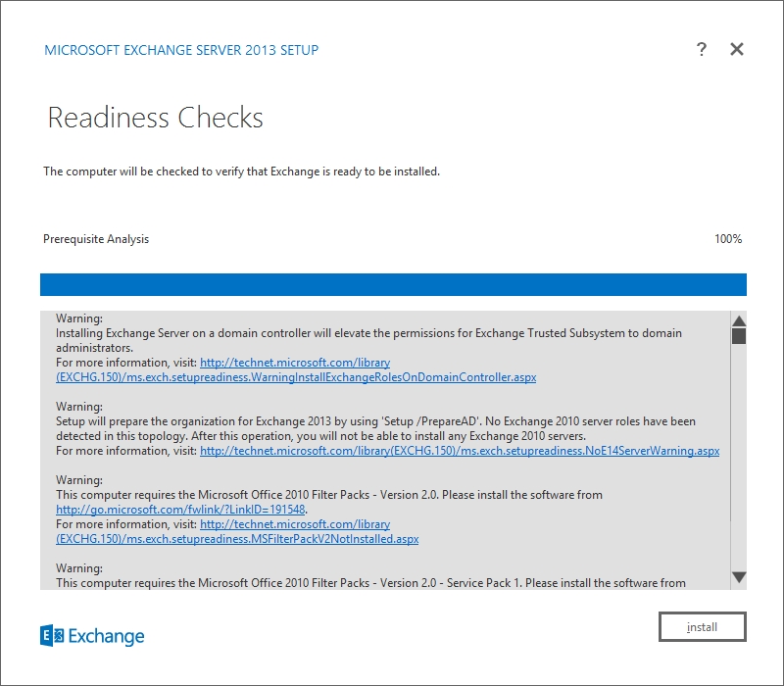The height and width of the screenshot is (686, 784).
Task: Follow the go.microsoft.com fwlink 191548 link
Action: click(181, 510)
